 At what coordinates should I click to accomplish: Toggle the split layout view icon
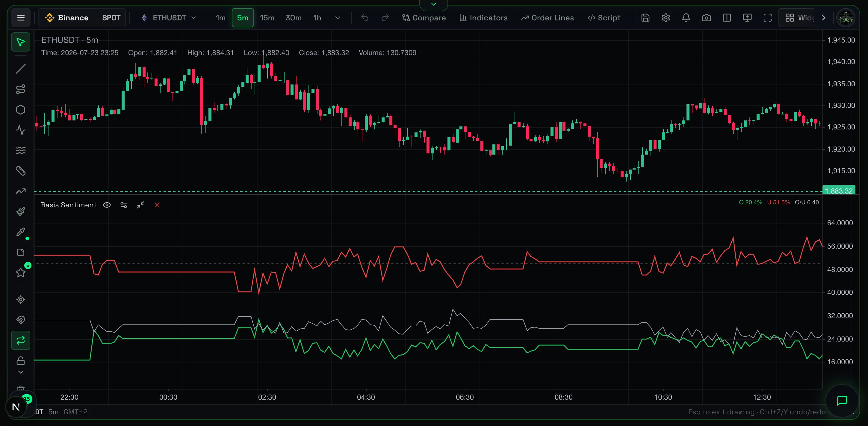(x=727, y=18)
